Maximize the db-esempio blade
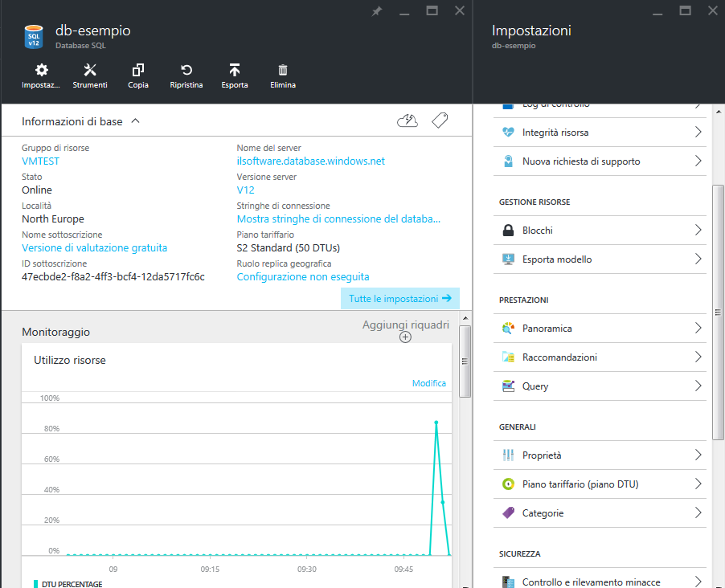Screen dimensions: 725x588 (x=432, y=10)
